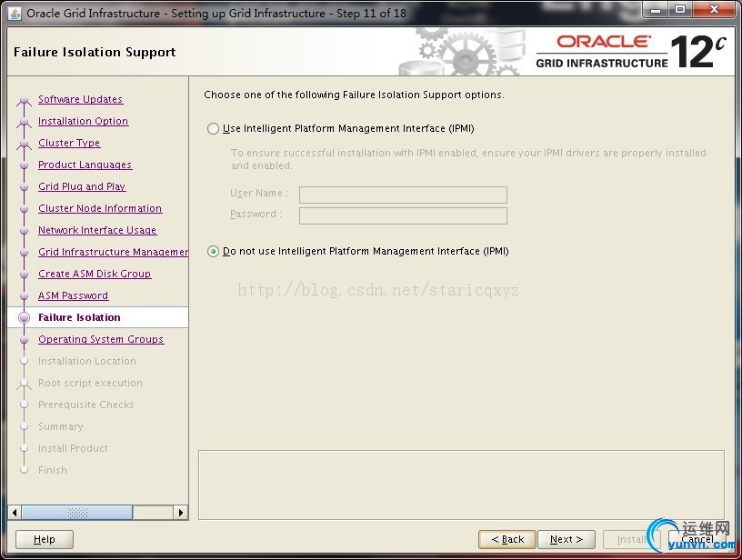The height and width of the screenshot is (560, 742).
Task: Select Do not use IPMI radio button
Action: pos(213,251)
